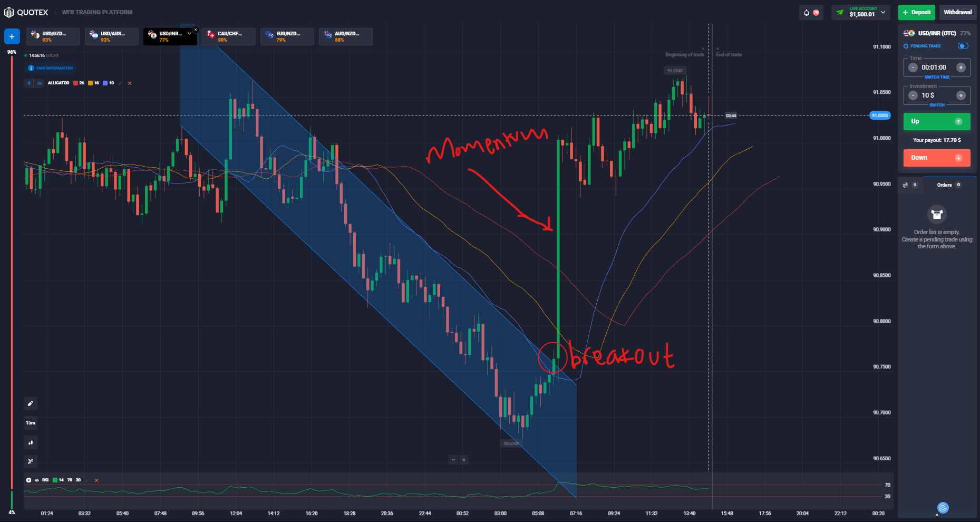The width and height of the screenshot is (980, 522).
Task: Switch to the AUD/NZD asset tab
Action: click(346, 36)
